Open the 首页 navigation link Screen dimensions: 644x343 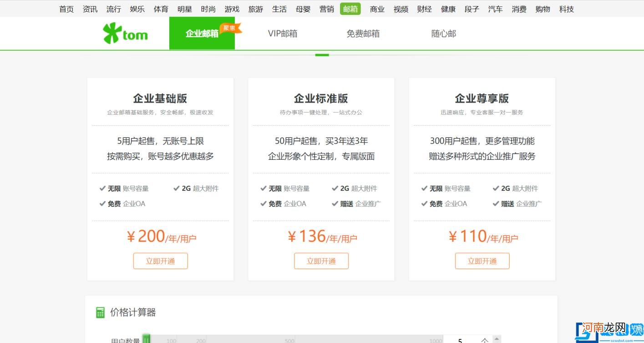(x=66, y=9)
